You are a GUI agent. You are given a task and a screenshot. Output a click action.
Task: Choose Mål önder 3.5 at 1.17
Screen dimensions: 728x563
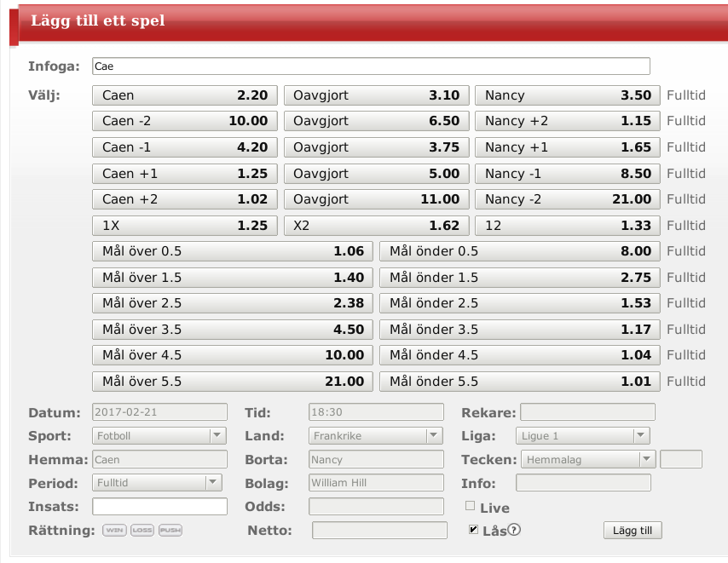point(519,330)
